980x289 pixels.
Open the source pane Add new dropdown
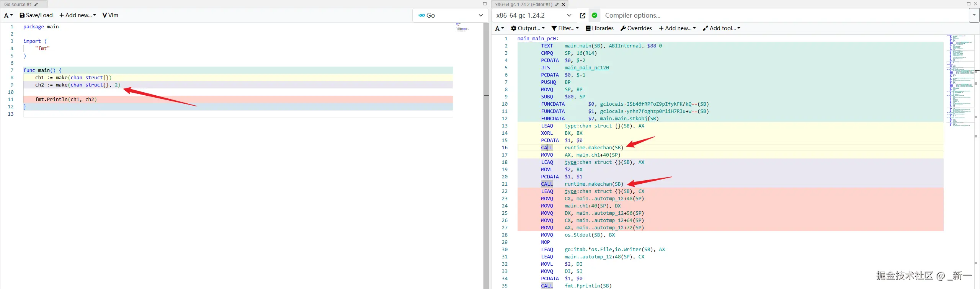click(78, 15)
